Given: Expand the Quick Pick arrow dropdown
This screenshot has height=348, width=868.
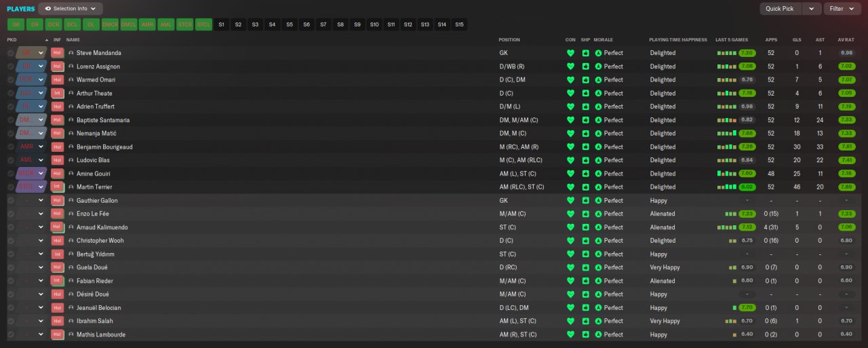Looking at the screenshot, I should (812, 9).
